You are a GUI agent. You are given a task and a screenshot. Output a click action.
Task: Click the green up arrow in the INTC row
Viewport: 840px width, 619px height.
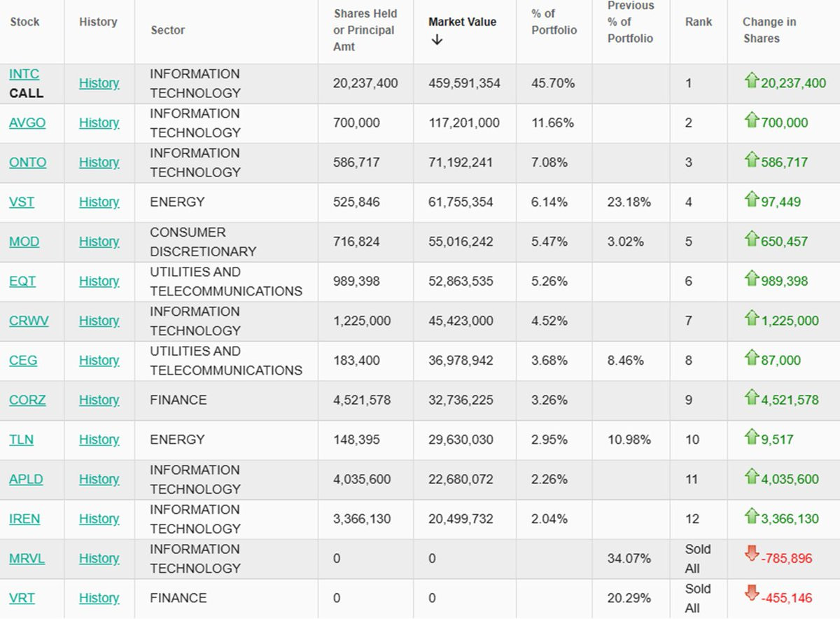[x=752, y=81]
